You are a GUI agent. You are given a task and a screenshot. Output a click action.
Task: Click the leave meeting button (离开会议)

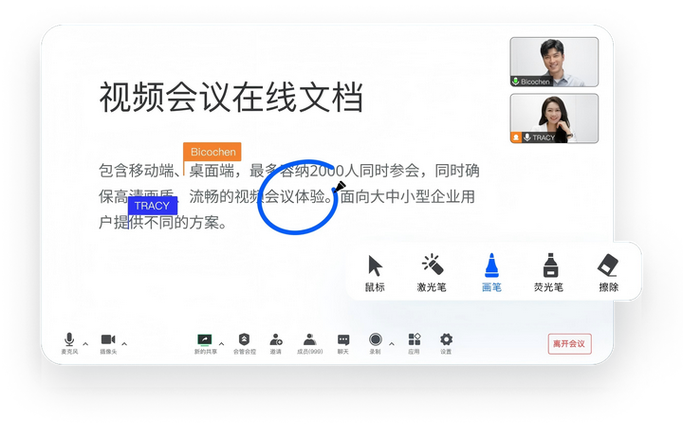(x=569, y=344)
